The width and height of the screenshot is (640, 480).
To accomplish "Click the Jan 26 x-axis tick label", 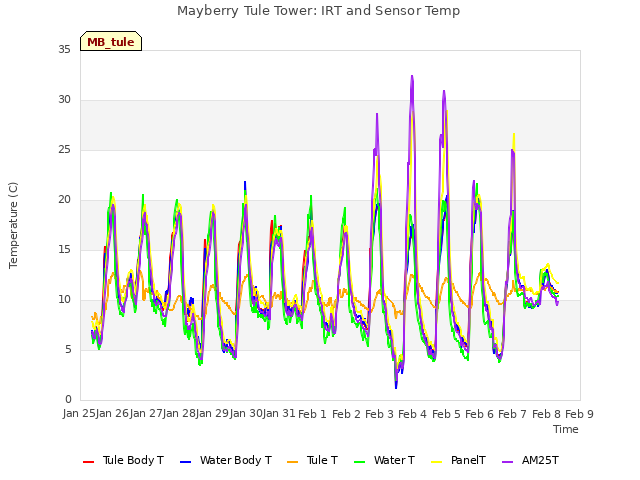I will (113, 414).
